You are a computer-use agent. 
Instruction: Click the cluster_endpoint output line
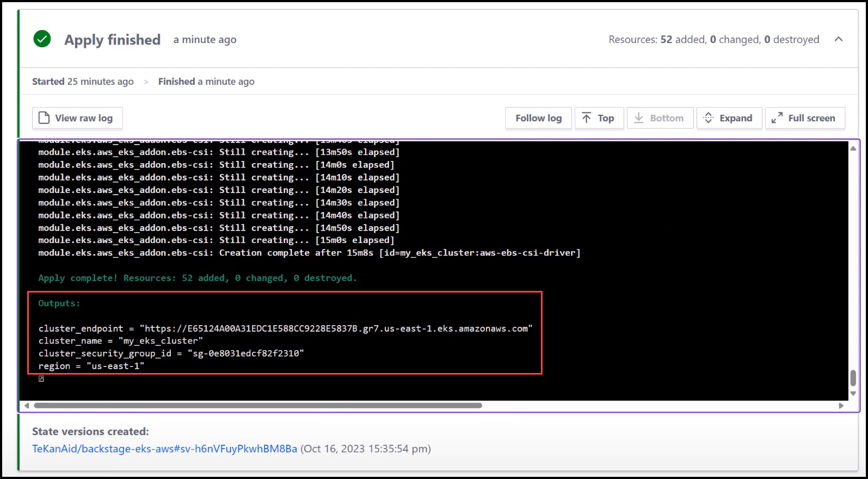click(x=286, y=328)
